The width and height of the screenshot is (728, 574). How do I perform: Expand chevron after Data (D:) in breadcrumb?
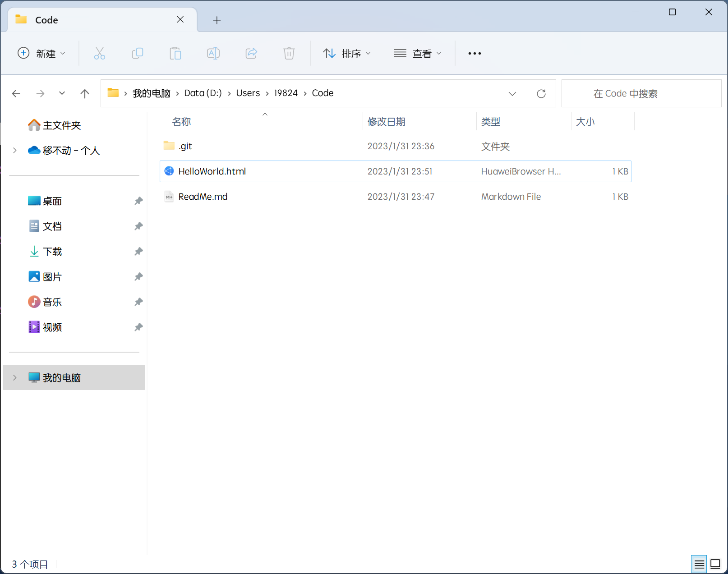coord(230,93)
